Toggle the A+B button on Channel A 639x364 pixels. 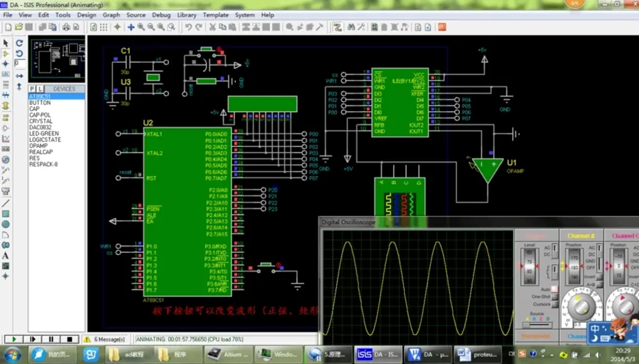click(599, 284)
